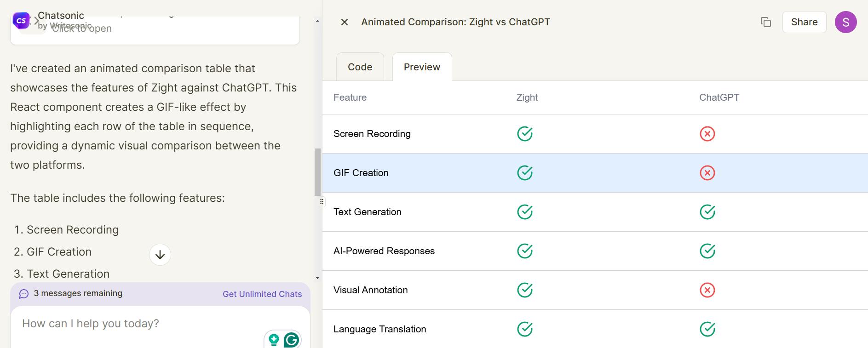Image resolution: width=868 pixels, height=348 pixels.
Task: Expand the sidebar chevron next to logo
Action: click(x=36, y=21)
